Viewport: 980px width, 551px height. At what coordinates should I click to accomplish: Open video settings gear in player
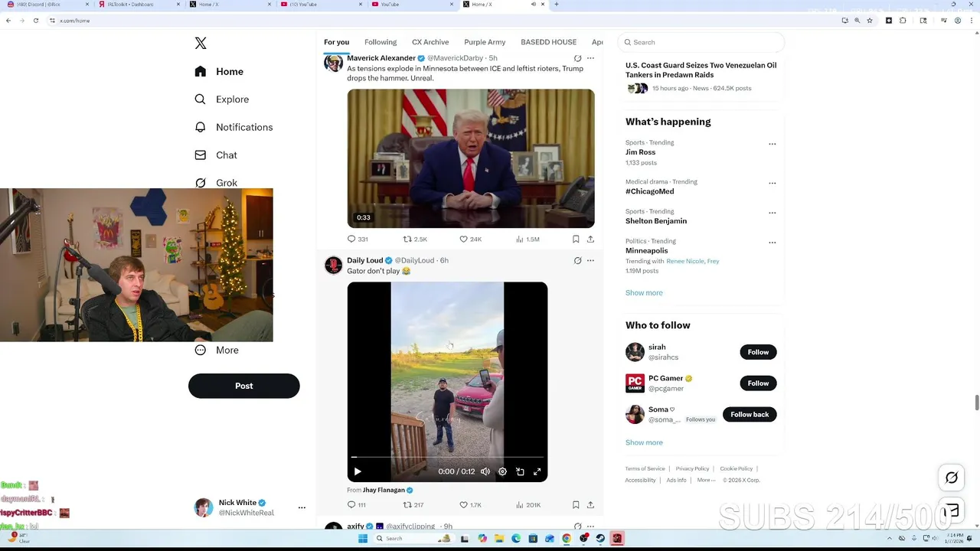pos(502,471)
